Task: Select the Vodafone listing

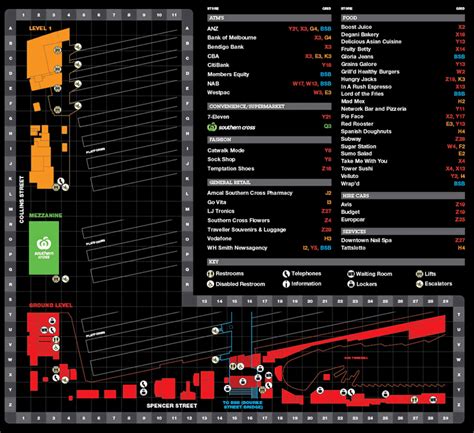Action: pos(269,239)
